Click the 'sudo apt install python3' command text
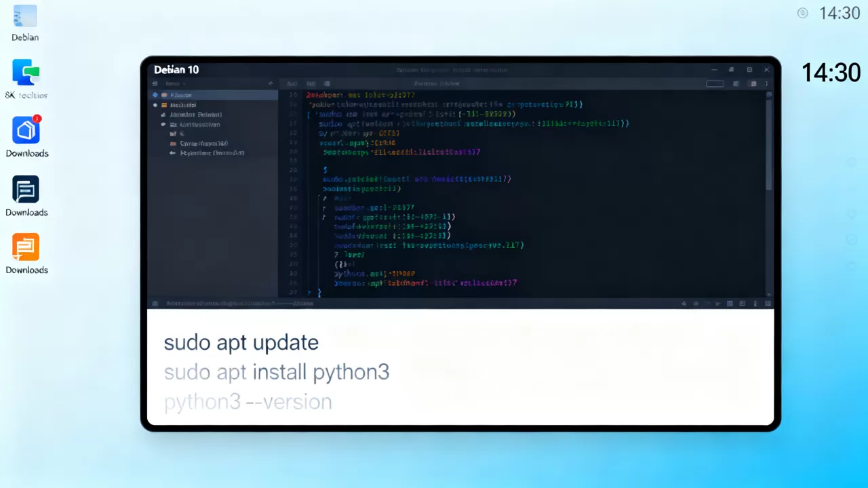Screen dimensions: 868x488 (277, 373)
